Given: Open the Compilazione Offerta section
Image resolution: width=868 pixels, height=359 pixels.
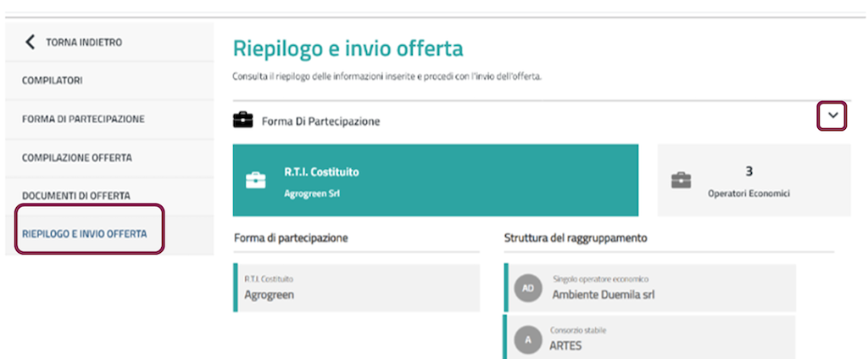Looking at the screenshot, I should (77, 157).
